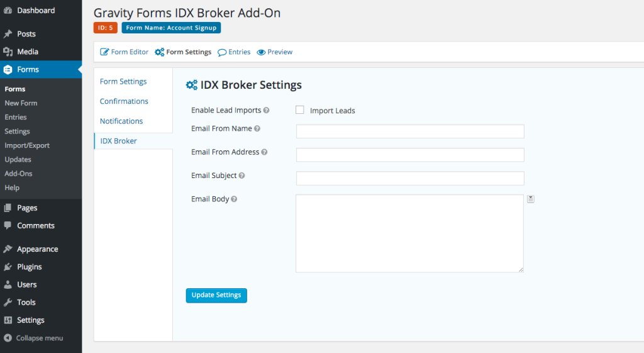
Task: Click the WordPress Settings sliders icon
Action: pyautogui.click(x=8, y=320)
